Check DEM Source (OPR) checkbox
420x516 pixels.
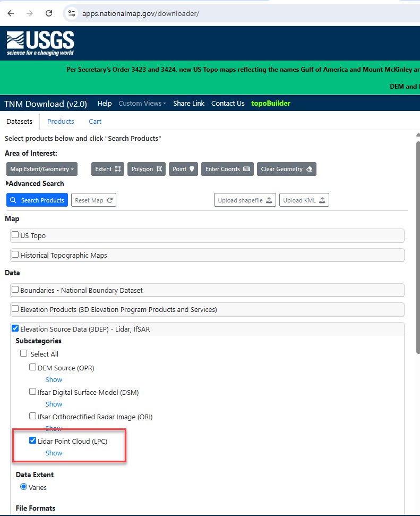(32, 367)
